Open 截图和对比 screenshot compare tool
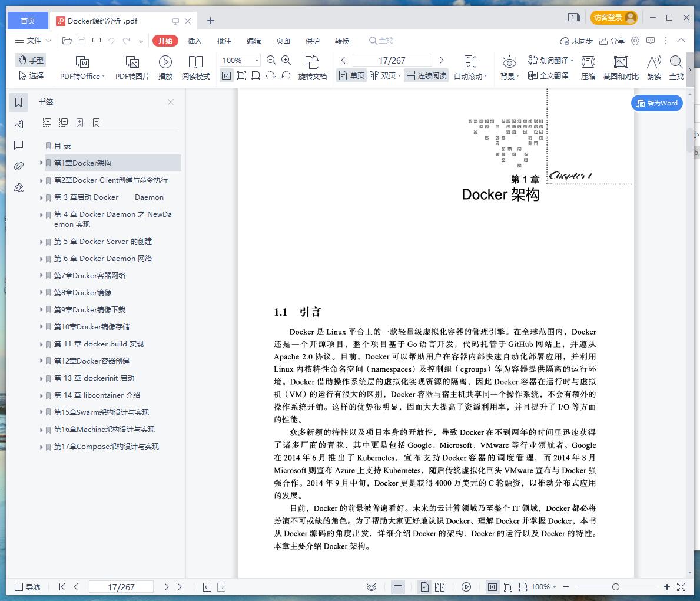Image resolution: width=700 pixels, height=601 pixels. (621, 68)
